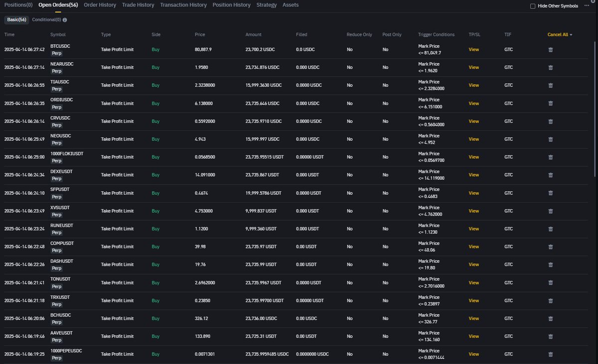The image size is (598, 364).
Task: View TP/SL for the 1000PEPEUSDC order
Action: pos(474,355)
